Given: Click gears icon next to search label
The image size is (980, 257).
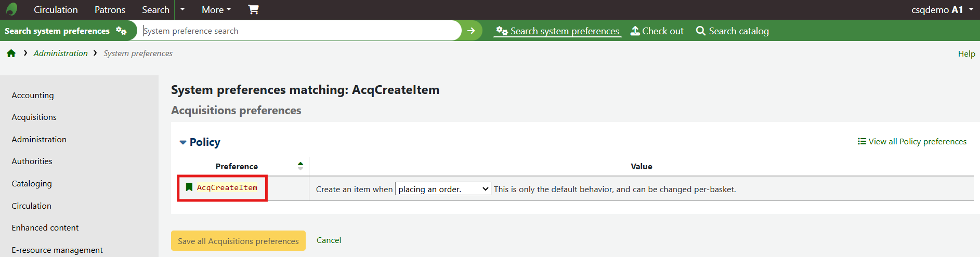Looking at the screenshot, I should (x=121, y=31).
